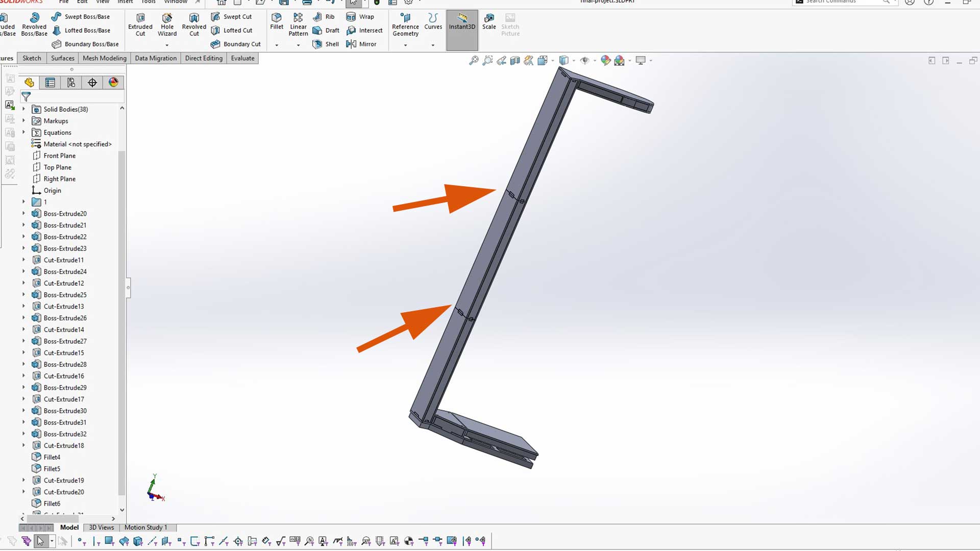Open the DisplayManager color sphere tab
The height and width of the screenshot is (551, 980).
[x=113, y=83]
